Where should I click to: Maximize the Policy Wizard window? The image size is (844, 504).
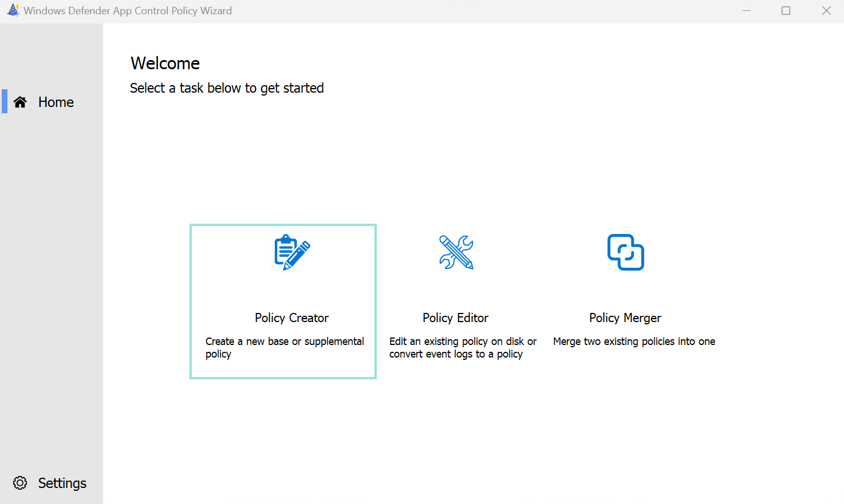(x=786, y=11)
